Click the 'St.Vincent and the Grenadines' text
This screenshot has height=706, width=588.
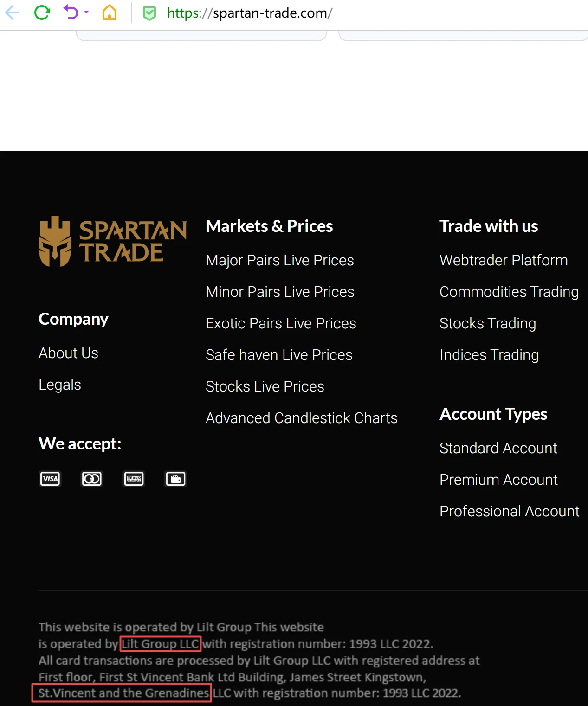123,693
